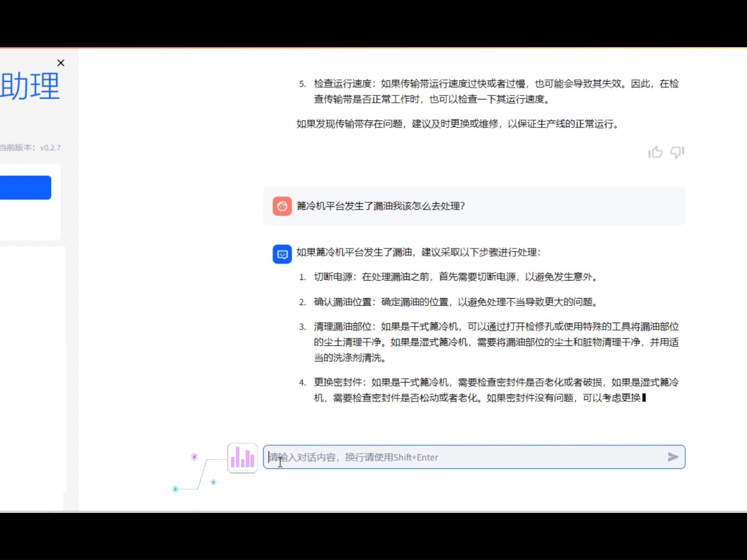
Task: Focus the chat message input field
Action: [474, 457]
